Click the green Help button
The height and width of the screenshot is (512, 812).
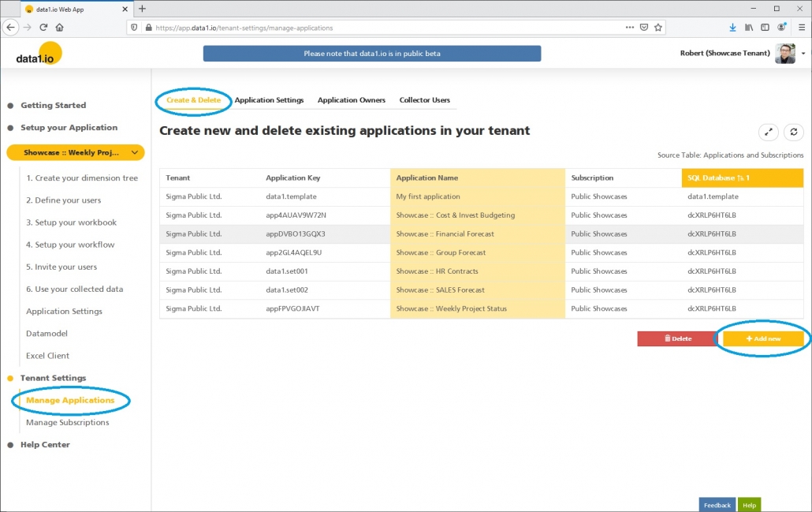coord(749,505)
